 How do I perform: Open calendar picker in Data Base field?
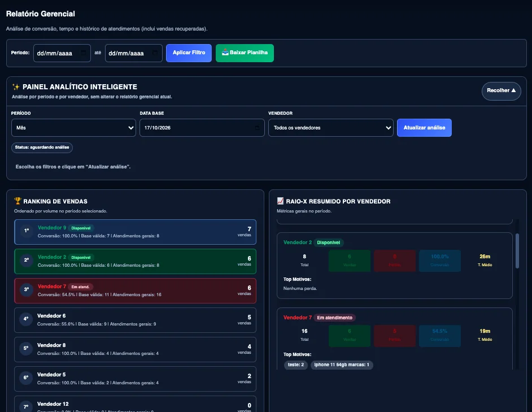[257, 128]
